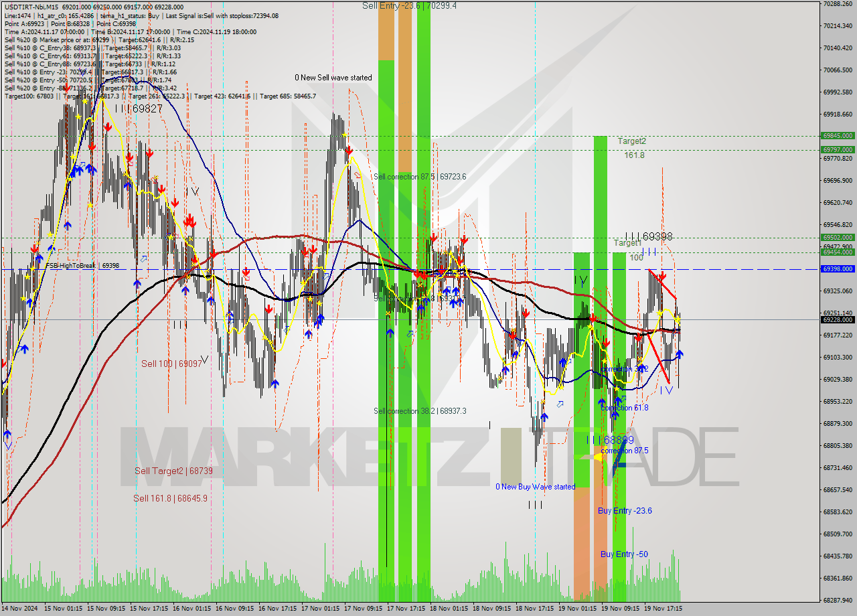Click the '17 Nov 09:15' time axis label
857x616 pixels.
click(x=365, y=609)
